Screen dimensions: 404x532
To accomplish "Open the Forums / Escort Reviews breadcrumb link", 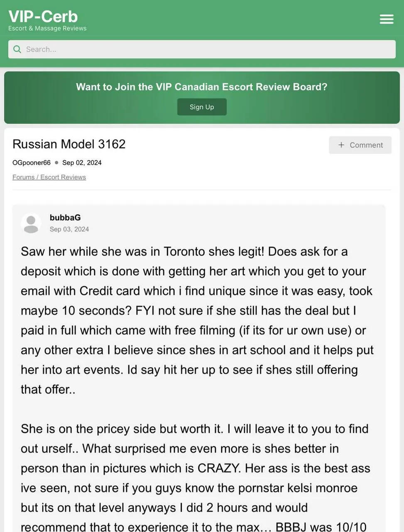I will point(49,177).
